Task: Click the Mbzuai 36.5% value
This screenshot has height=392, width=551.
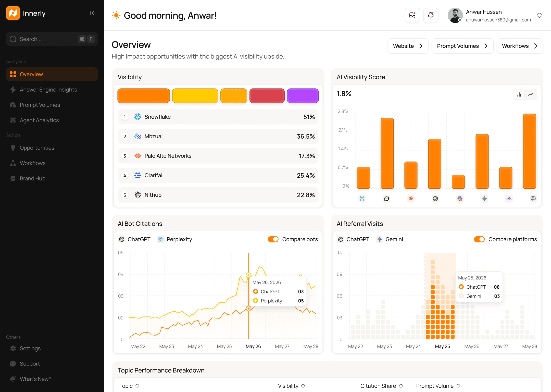Action: pyautogui.click(x=306, y=136)
